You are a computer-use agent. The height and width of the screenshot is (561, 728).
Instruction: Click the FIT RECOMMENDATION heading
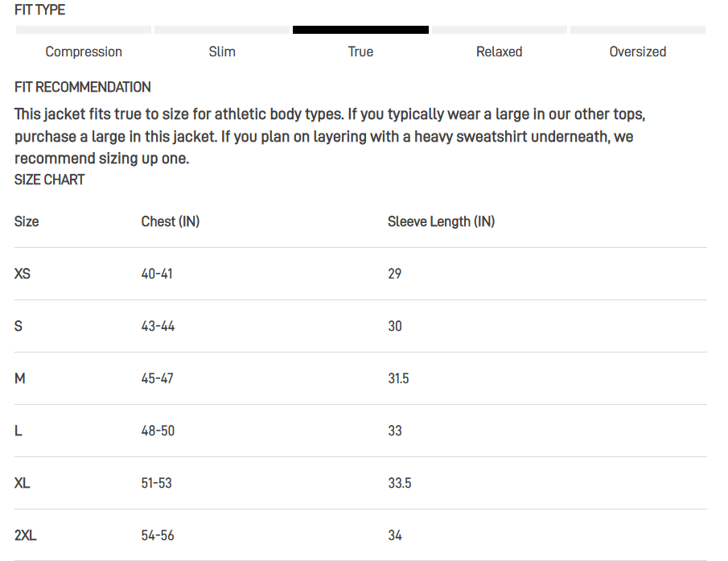point(83,87)
